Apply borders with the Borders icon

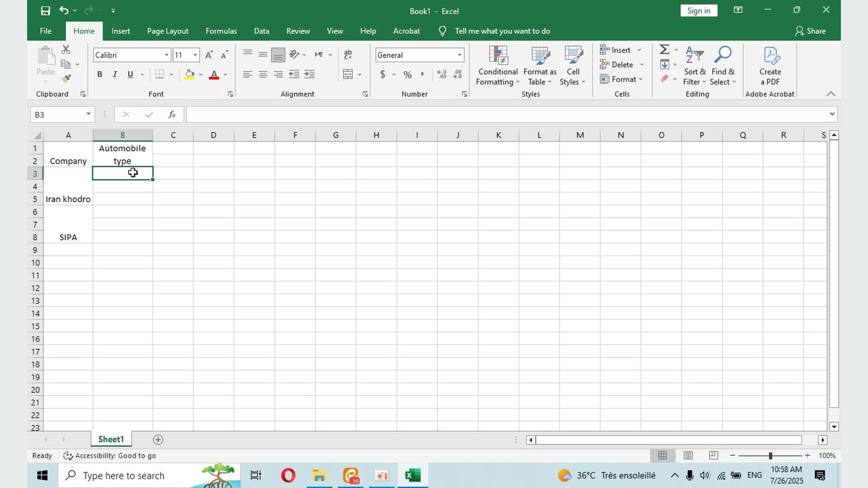[x=159, y=75]
